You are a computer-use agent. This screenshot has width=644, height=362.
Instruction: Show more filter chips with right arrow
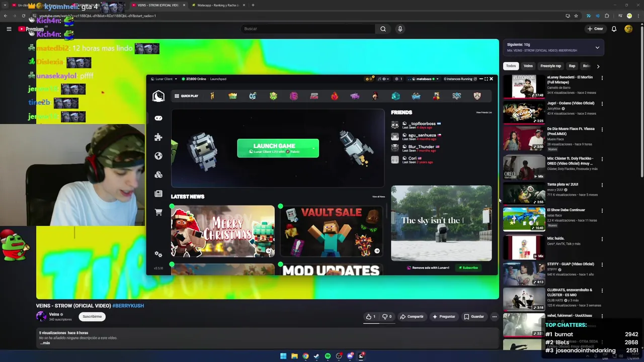tap(598, 66)
